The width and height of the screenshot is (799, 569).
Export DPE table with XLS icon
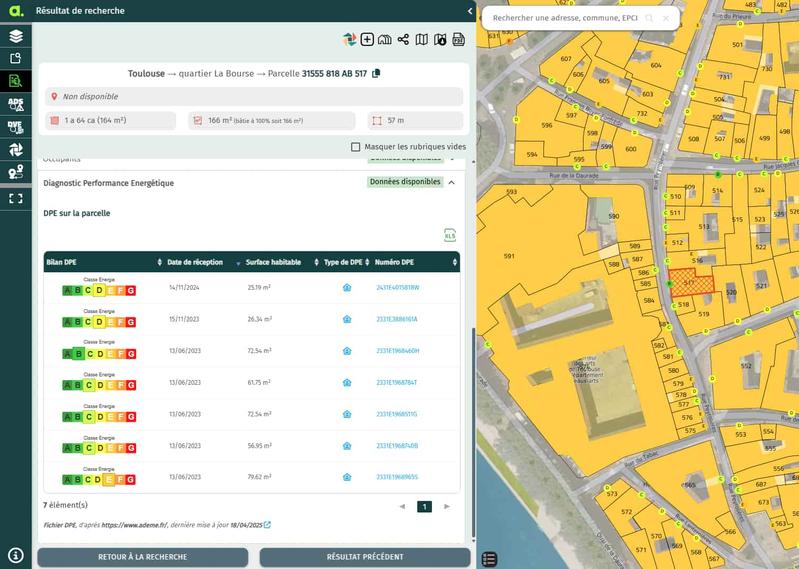point(449,235)
